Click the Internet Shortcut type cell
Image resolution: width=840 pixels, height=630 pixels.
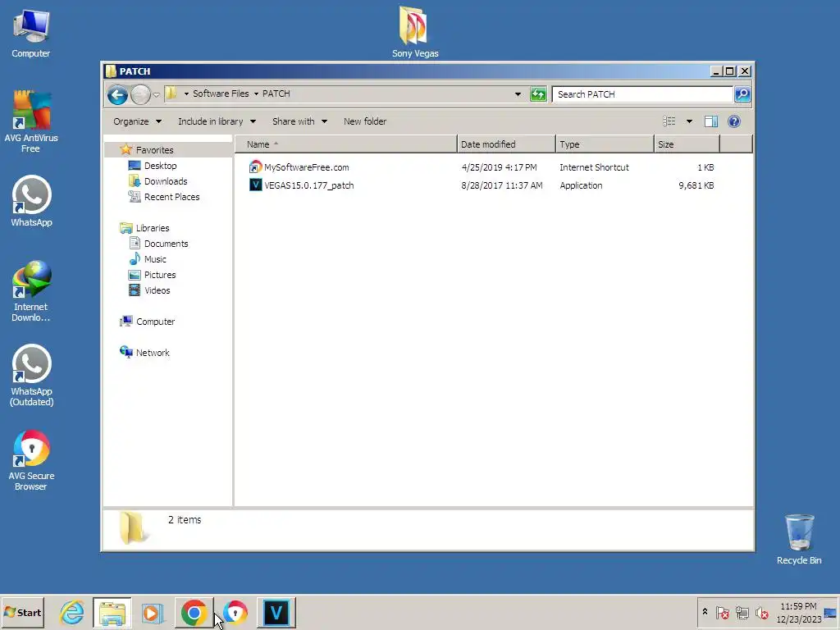[x=594, y=167]
